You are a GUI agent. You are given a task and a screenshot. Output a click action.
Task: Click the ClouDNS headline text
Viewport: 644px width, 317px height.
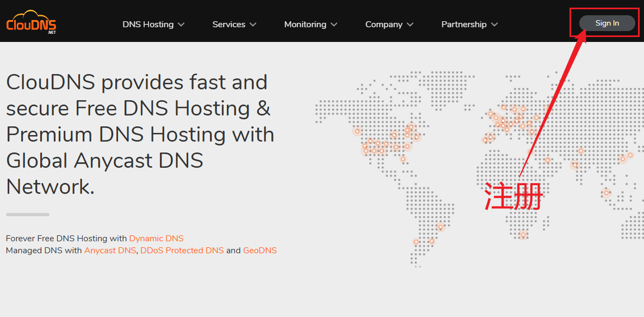click(140, 135)
